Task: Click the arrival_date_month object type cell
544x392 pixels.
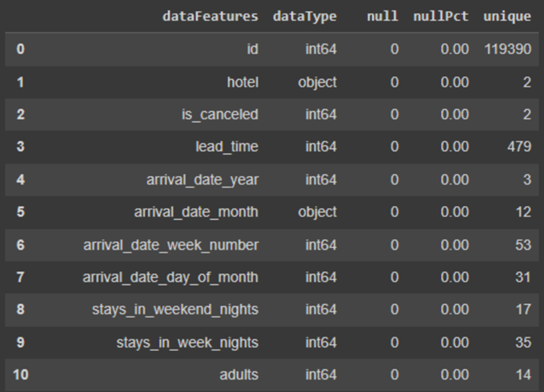Action: (x=316, y=212)
